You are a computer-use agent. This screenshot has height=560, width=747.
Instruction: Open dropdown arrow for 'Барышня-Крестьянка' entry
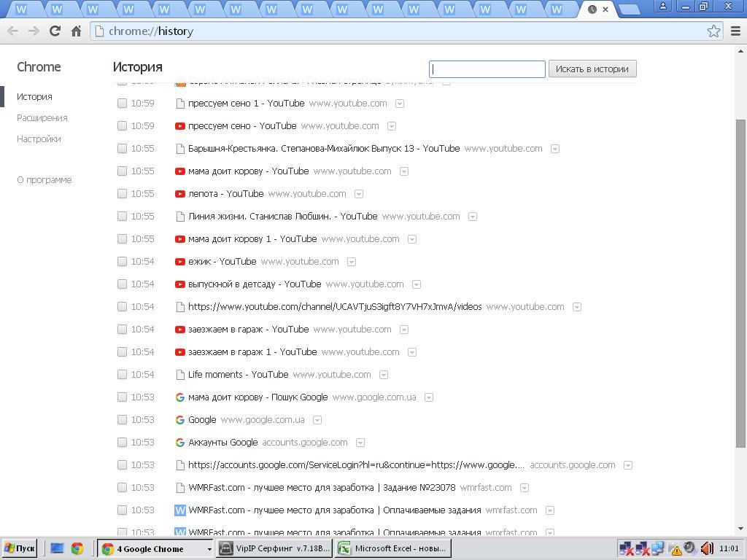(x=555, y=149)
